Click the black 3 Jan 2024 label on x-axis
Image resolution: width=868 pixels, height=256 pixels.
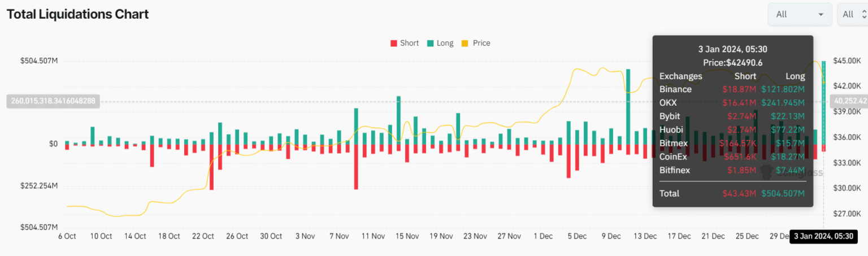coord(823,236)
